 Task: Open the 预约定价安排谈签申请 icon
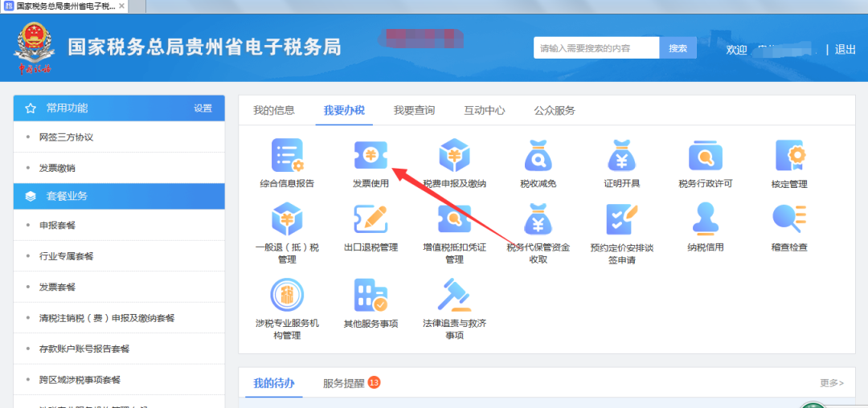621,219
